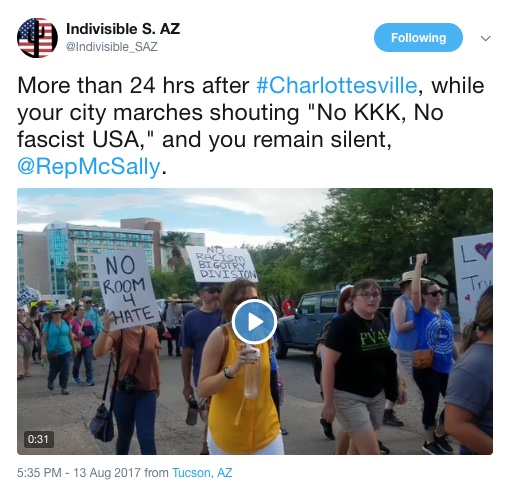Click the Indivisible S. AZ profile avatar
Image resolution: width=515 pixels, height=489 pixels.
[x=37, y=38]
